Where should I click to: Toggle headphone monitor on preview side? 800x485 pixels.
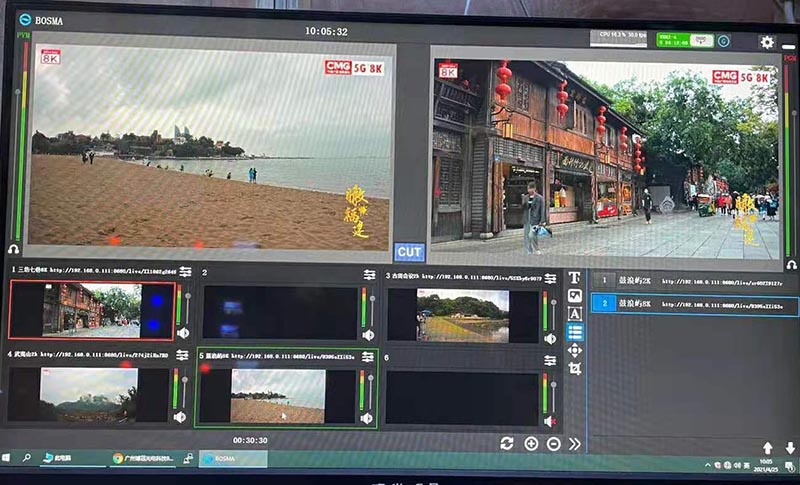pos(13,249)
